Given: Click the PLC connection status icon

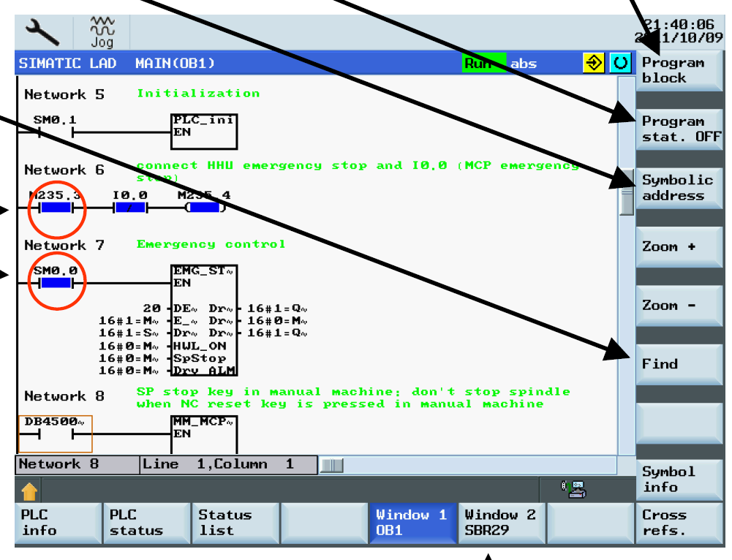Looking at the screenshot, I should (x=574, y=489).
